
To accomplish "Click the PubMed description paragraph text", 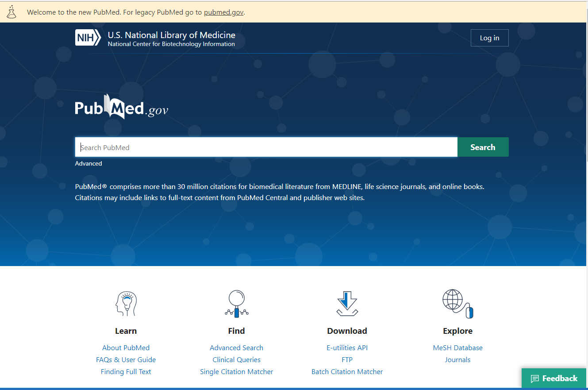I will click(280, 192).
